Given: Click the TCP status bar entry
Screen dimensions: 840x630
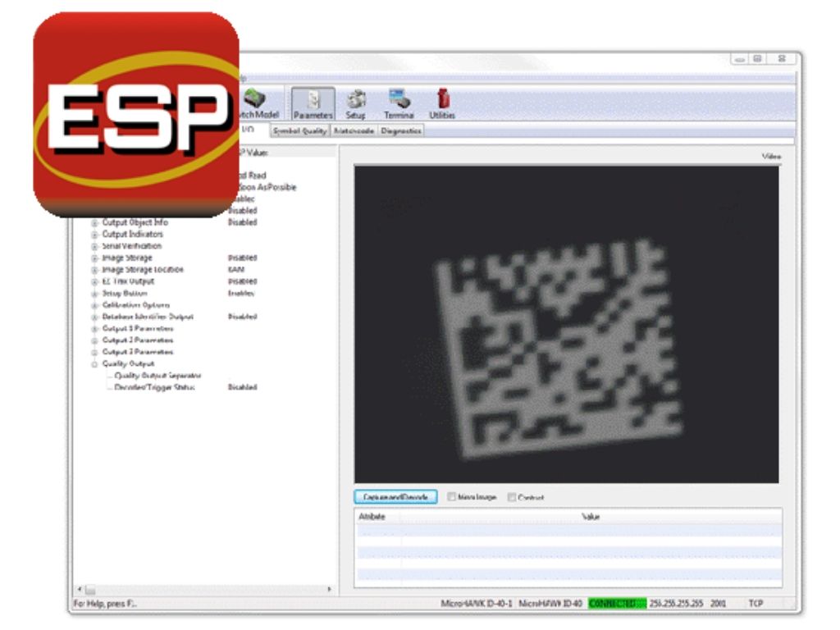Looking at the screenshot, I should pyautogui.click(x=756, y=603).
